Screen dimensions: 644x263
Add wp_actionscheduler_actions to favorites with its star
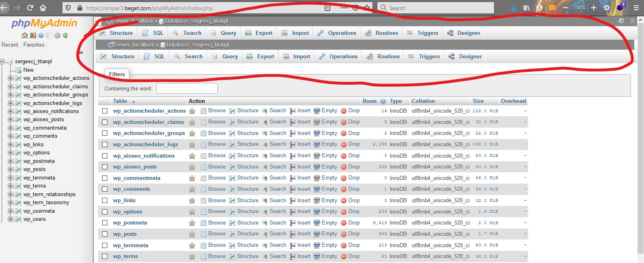[x=192, y=111]
